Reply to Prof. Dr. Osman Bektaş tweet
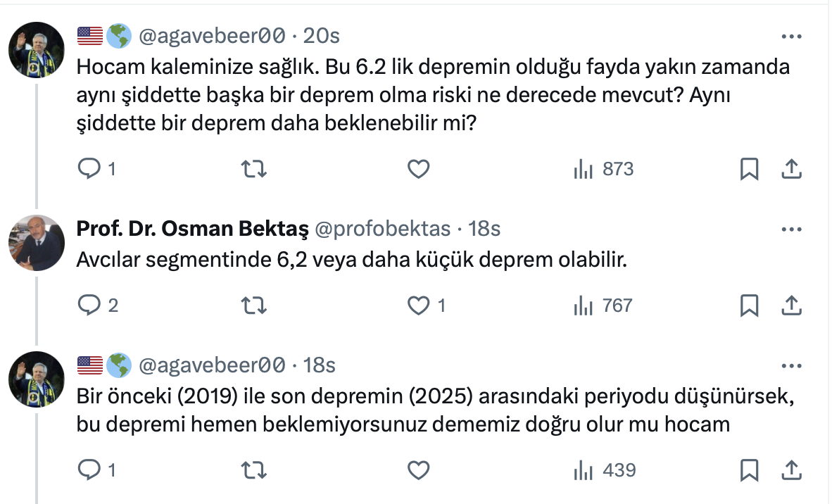 click(89, 305)
